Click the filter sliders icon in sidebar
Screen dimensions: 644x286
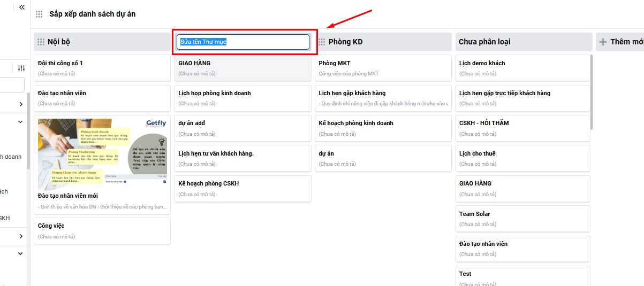click(x=21, y=68)
